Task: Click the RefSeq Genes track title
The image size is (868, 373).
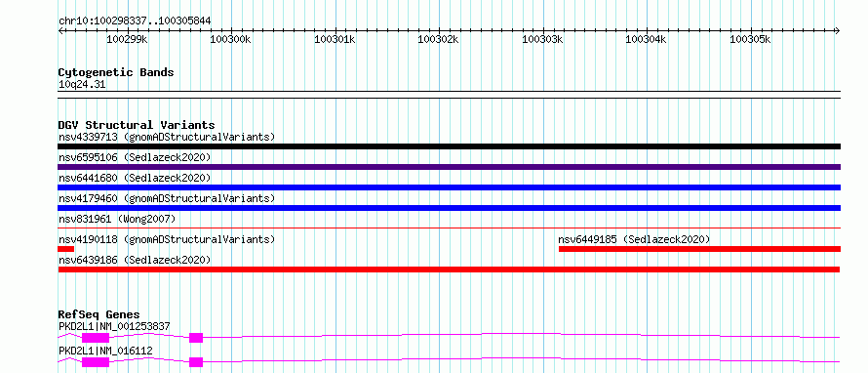Action: coord(99,315)
